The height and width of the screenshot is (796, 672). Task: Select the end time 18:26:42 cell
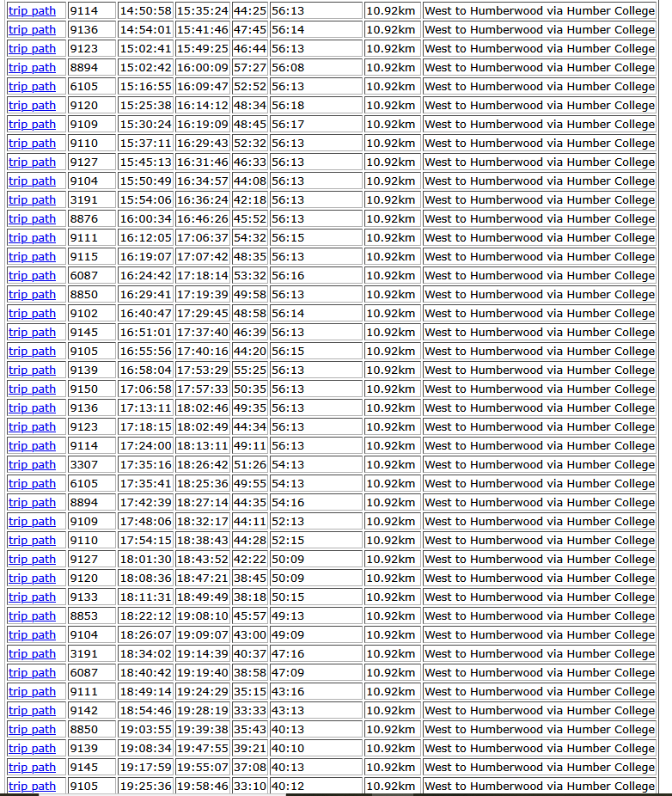[202, 465]
